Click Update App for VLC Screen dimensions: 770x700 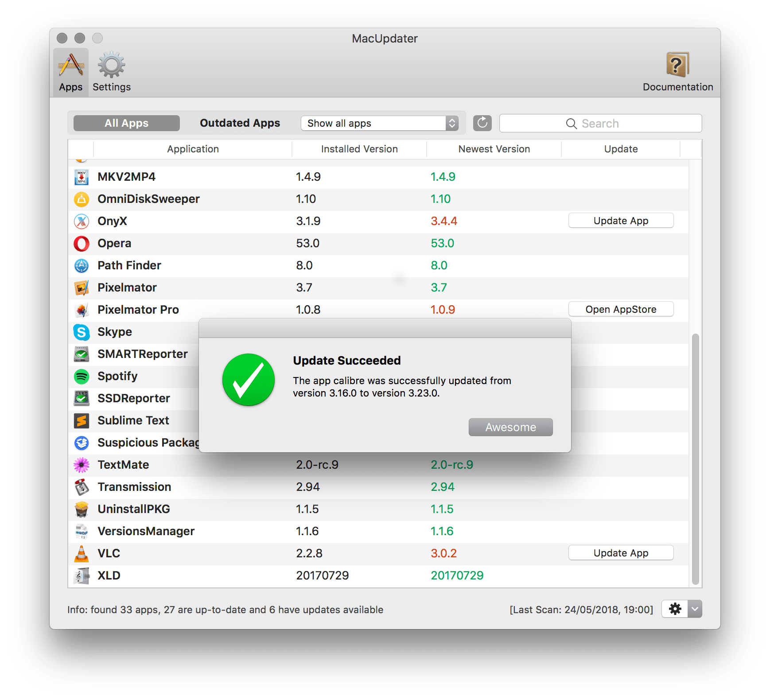[621, 552]
